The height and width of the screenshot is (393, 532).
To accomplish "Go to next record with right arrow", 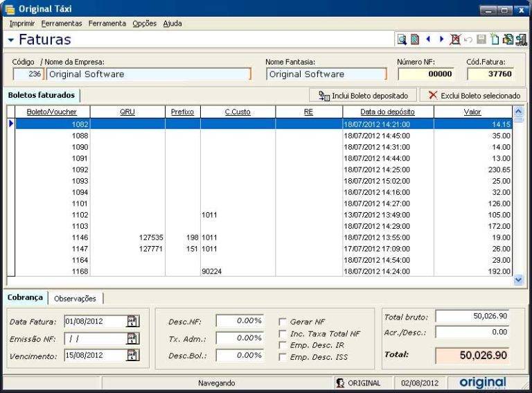I will tap(441, 40).
